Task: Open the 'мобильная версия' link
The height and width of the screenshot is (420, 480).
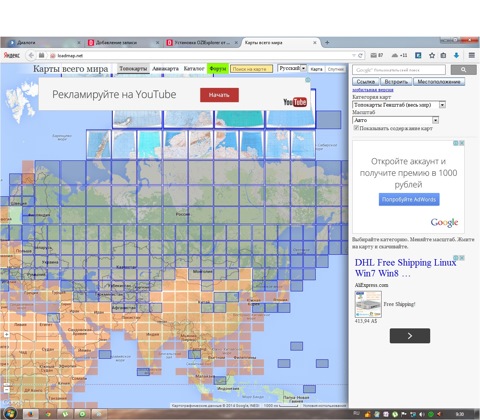Action: [x=373, y=90]
